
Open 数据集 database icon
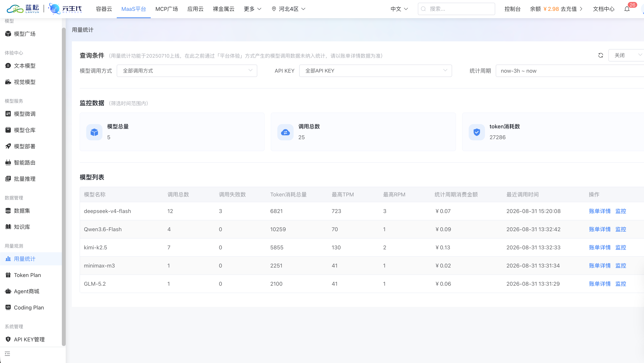[x=8, y=211]
